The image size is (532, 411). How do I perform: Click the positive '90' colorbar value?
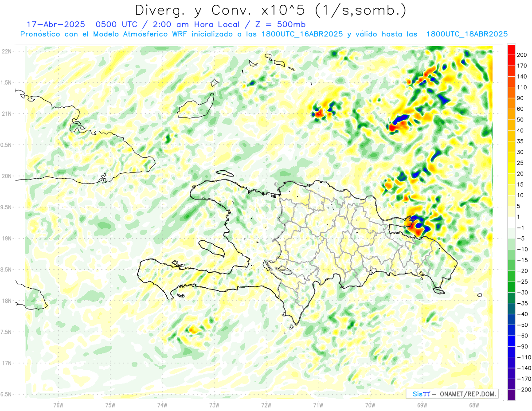pos(521,98)
